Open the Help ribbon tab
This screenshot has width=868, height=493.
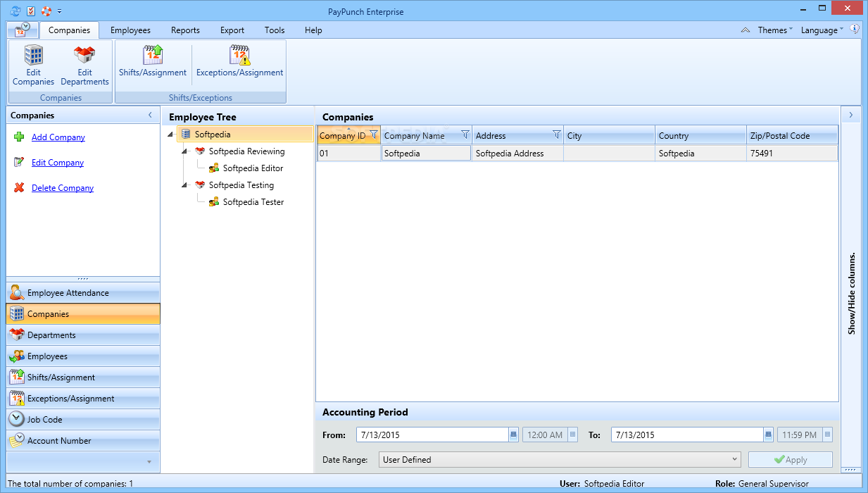[313, 30]
